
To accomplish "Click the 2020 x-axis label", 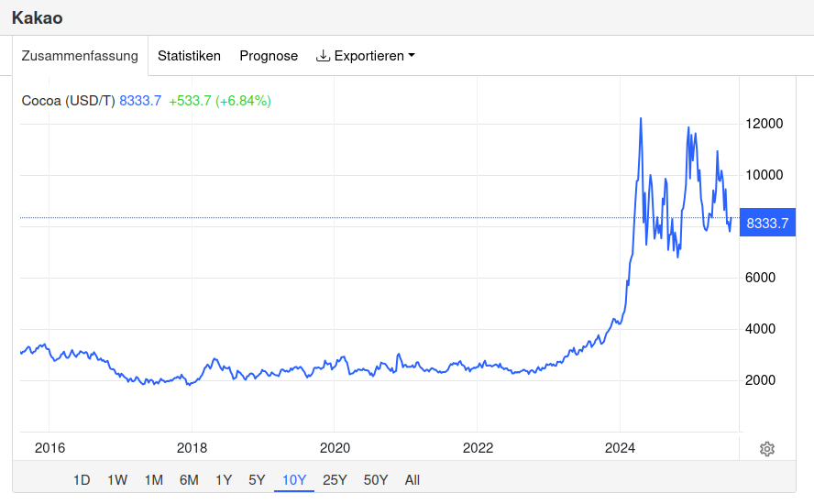I will point(335,448).
